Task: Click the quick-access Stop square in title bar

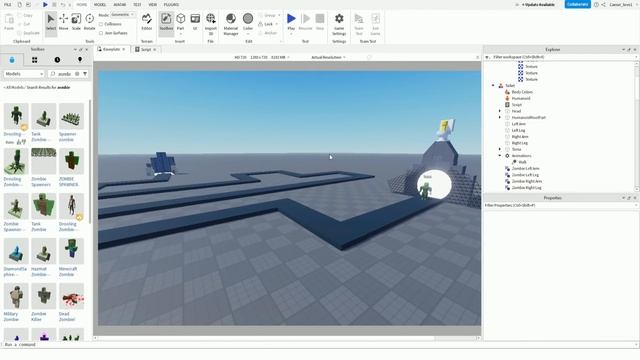Action: tap(54, 4)
